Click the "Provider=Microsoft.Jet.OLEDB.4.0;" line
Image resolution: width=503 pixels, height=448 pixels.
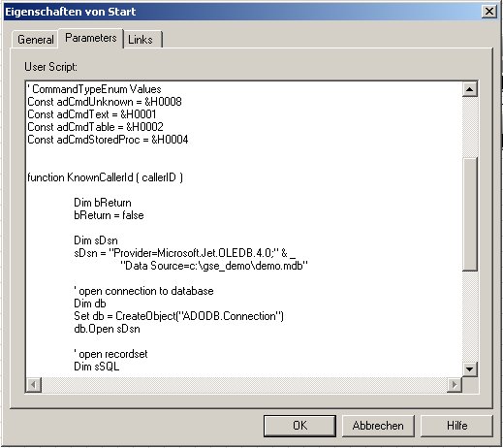click(185, 253)
